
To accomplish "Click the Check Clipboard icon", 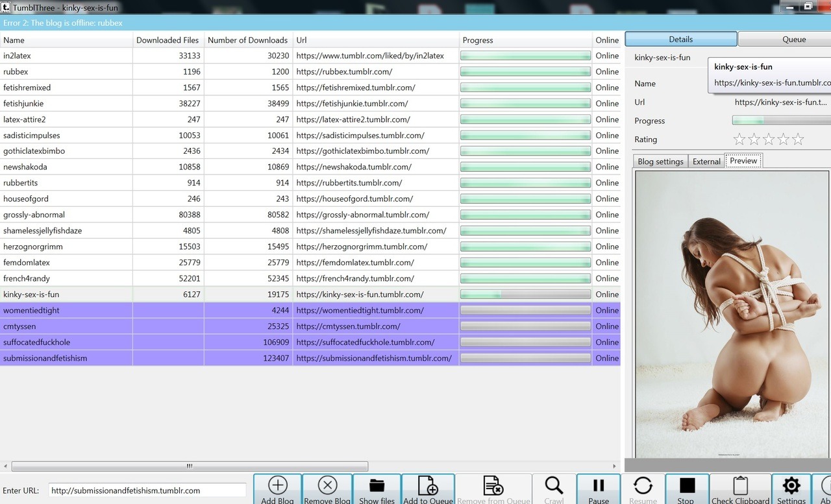I will [x=740, y=486].
